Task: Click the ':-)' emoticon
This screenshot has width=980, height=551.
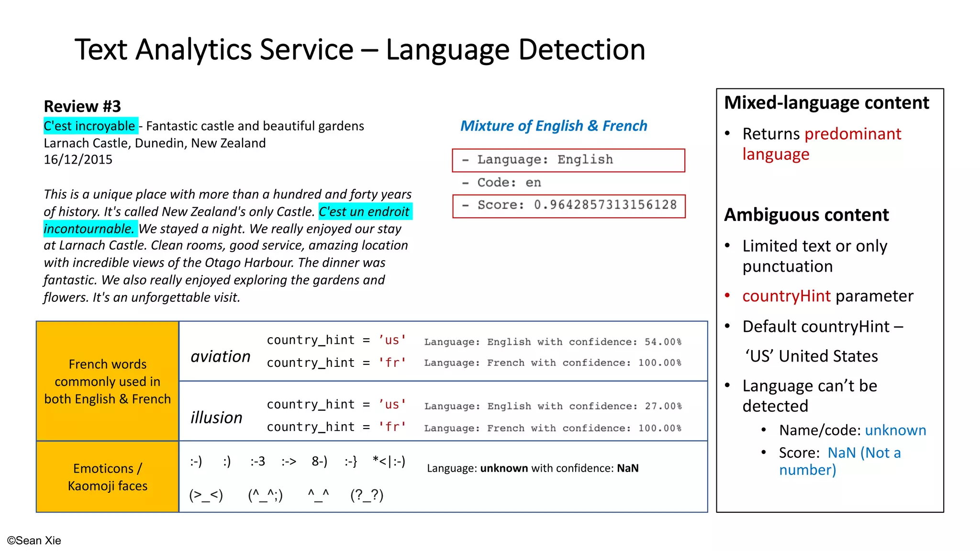Action: (196, 462)
